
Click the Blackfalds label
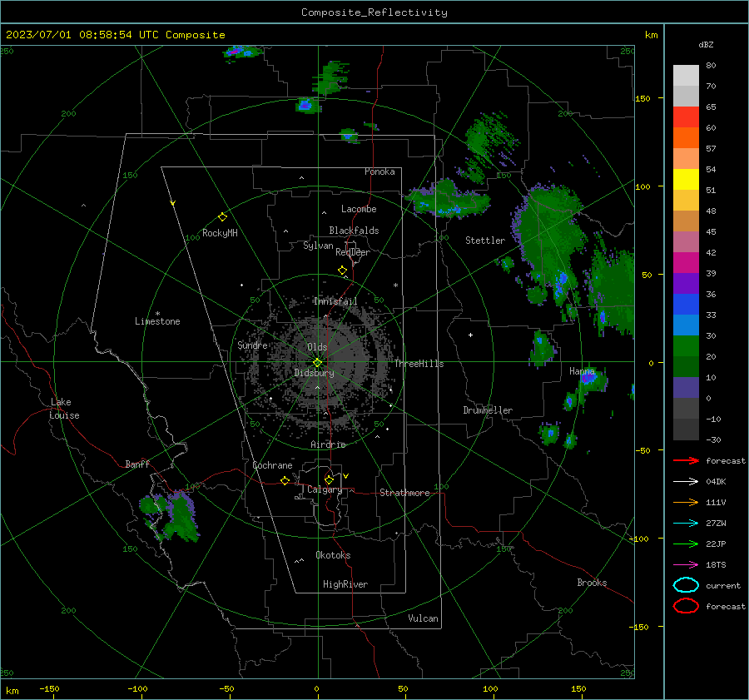point(354,231)
